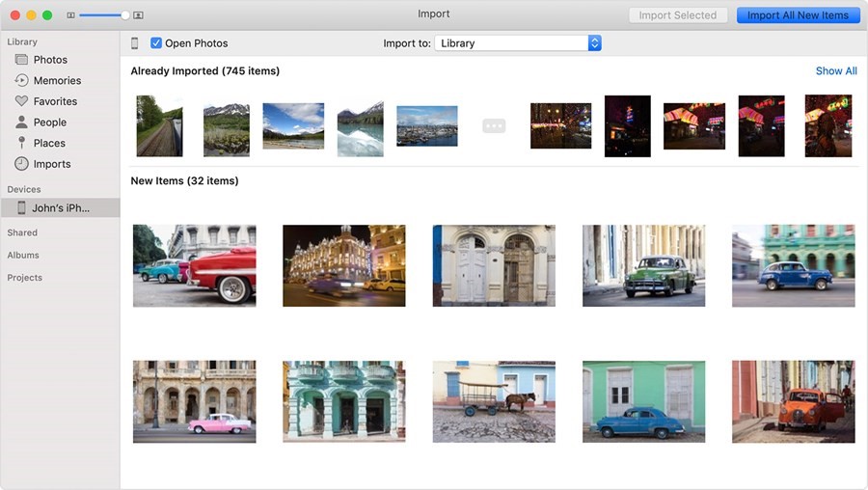Expand the Albums sidebar section
Viewport: 868px width, 490px height.
coord(23,256)
